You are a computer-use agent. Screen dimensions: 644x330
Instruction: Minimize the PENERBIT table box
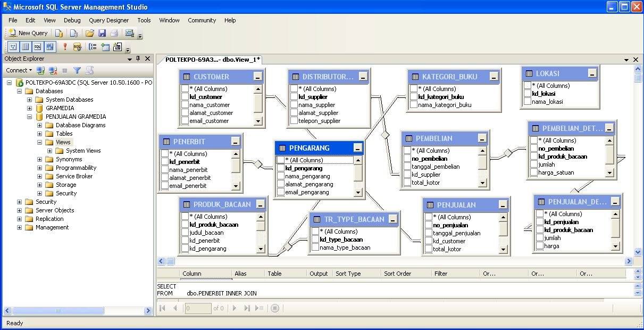click(236, 142)
